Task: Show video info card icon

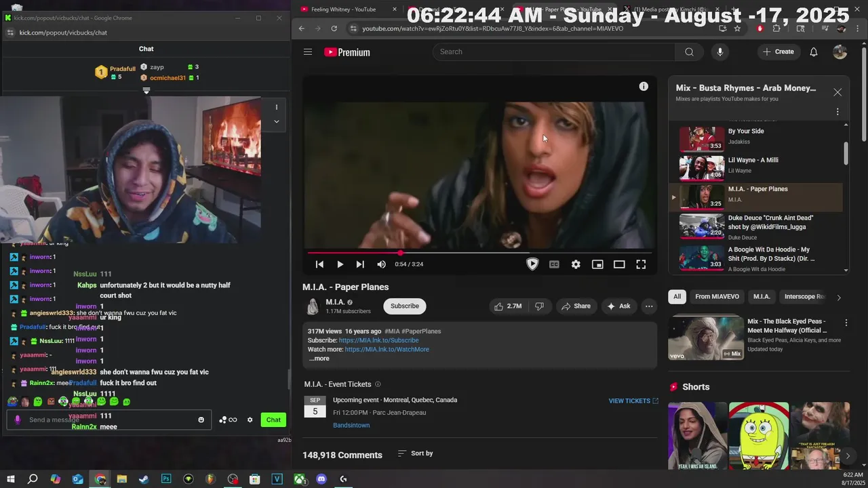Action: point(644,87)
